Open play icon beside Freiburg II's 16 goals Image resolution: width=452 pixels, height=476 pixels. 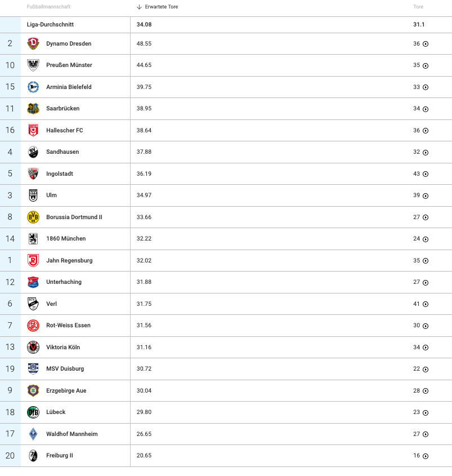click(426, 456)
